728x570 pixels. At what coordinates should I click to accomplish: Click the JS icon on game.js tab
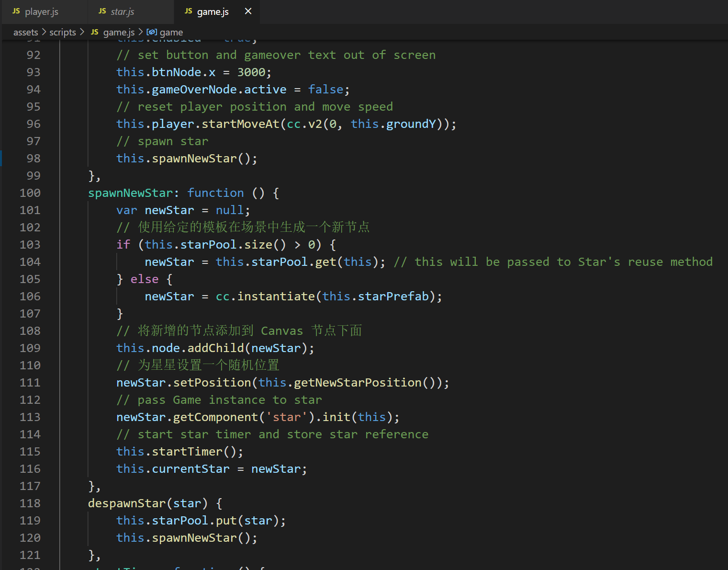(189, 11)
